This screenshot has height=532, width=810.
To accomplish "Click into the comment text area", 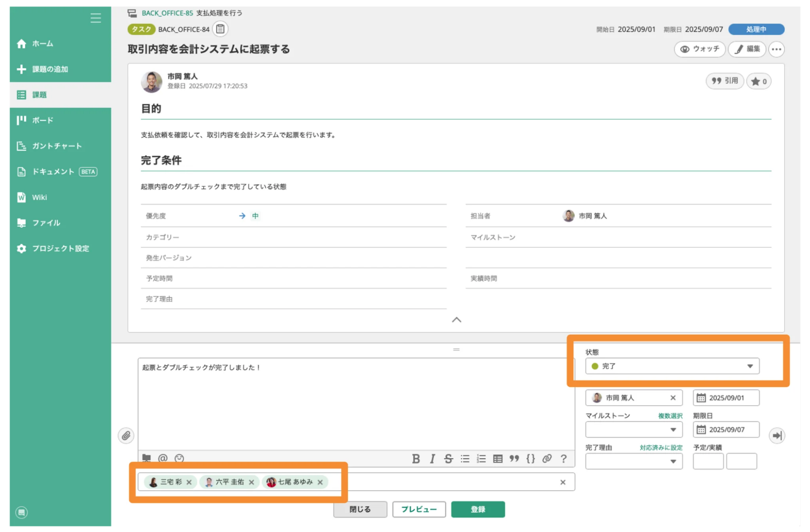I will coord(356,404).
